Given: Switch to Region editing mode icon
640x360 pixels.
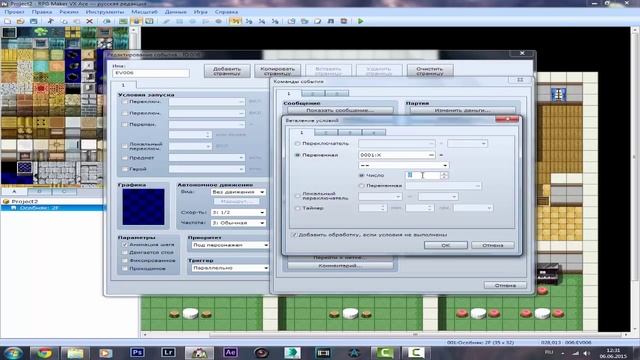Looking at the screenshot, I should (149, 21).
